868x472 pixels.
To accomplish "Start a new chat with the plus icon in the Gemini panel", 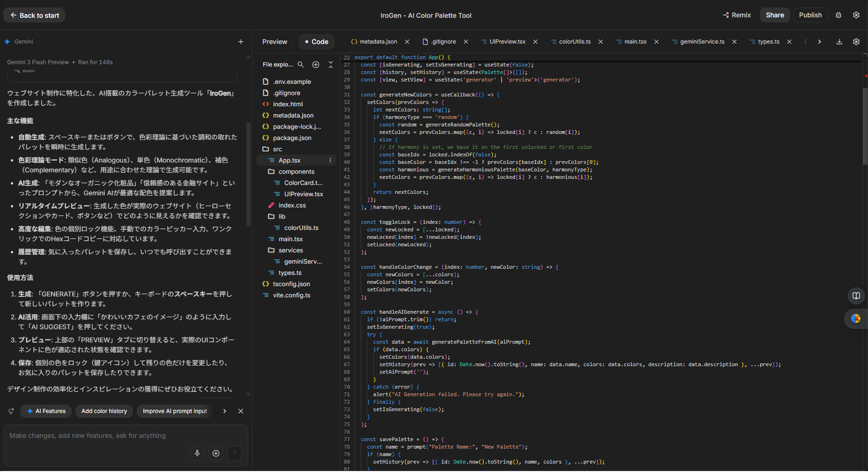I will coord(241,42).
